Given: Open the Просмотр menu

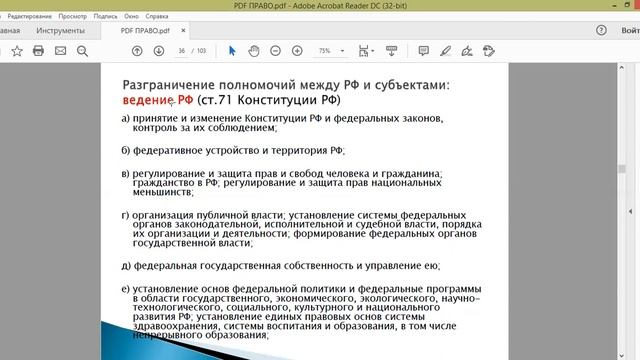Looking at the screenshot, I should (x=73, y=16).
